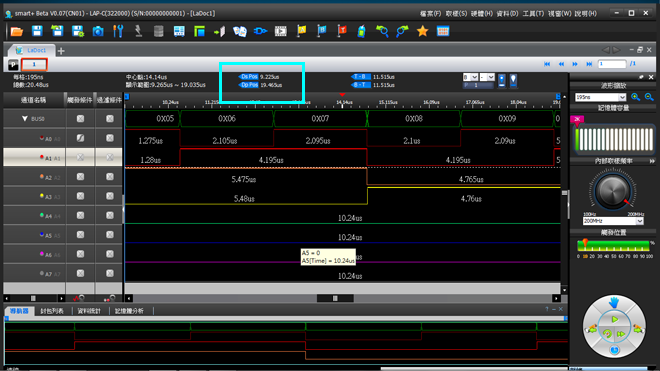The height and width of the screenshot is (371, 660).
Task: Click the green play run button
Action: [615, 320]
